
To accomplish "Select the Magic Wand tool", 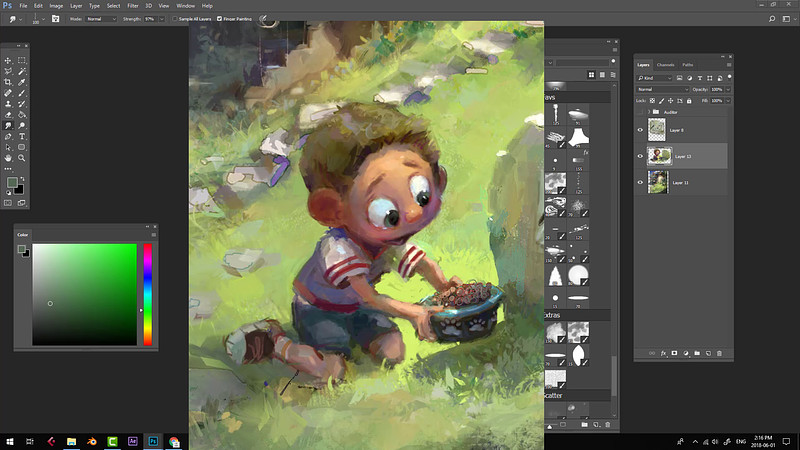I will (x=21, y=71).
